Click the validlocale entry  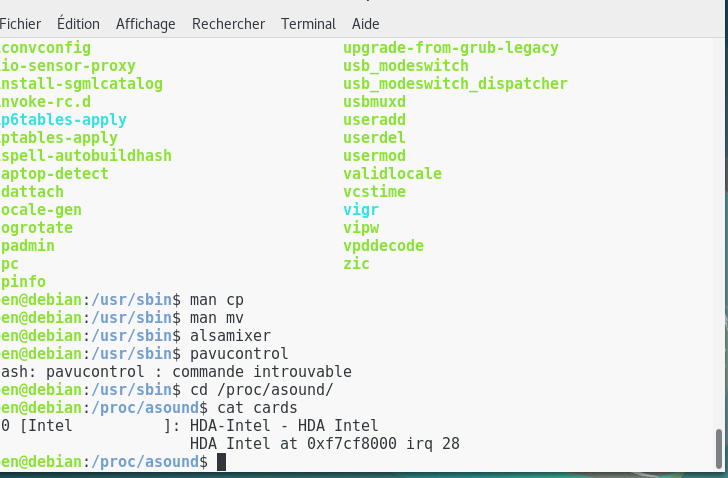pyautogui.click(x=392, y=174)
